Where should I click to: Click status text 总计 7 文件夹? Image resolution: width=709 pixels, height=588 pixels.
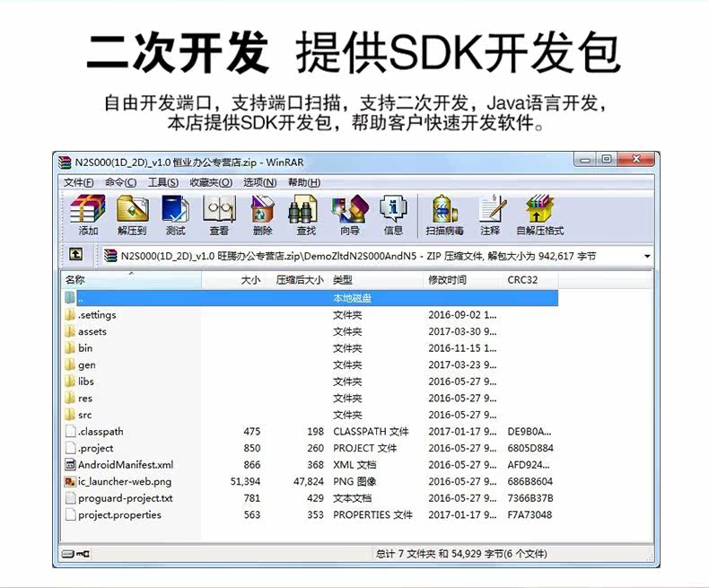406,554
